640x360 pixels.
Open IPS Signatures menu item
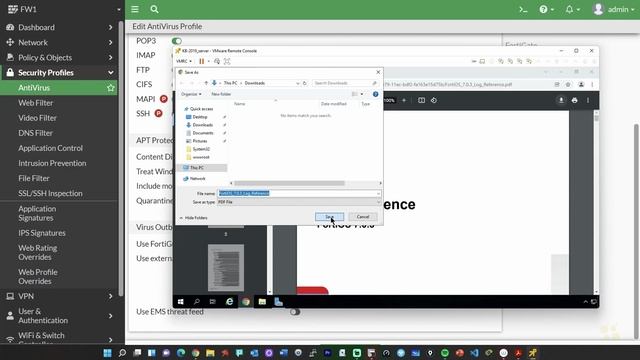[42, 233]
